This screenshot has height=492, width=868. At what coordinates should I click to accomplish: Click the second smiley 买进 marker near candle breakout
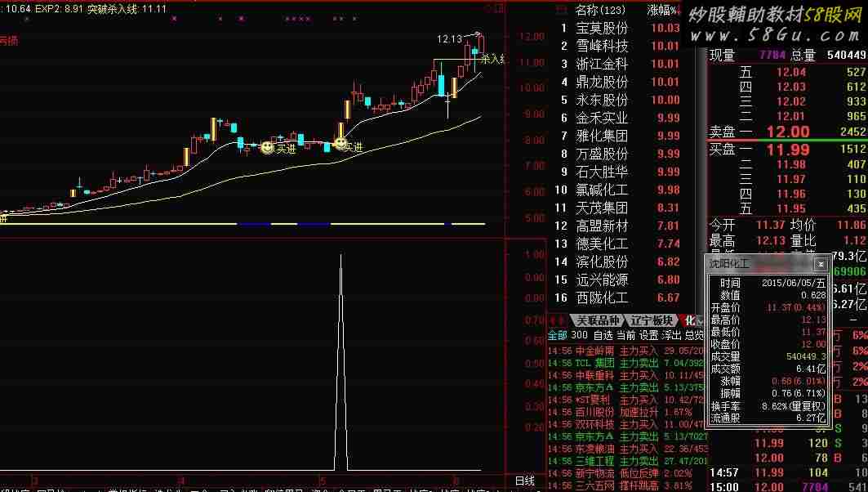point(341,144)
